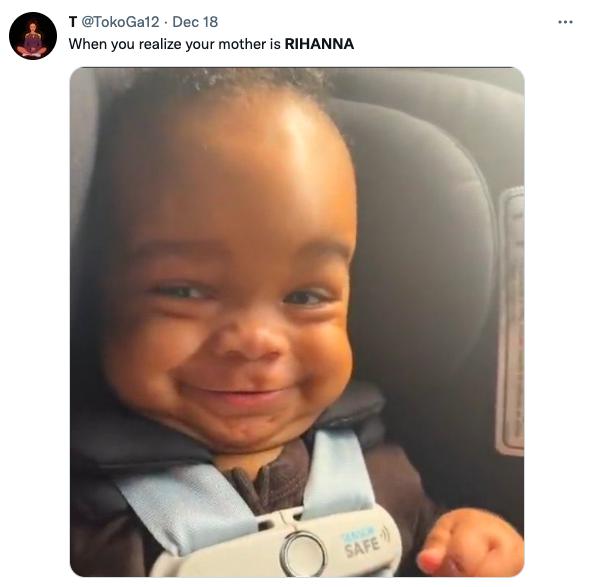Screen dimensions: 590x587
Task: Click the dark car seat headrest cushion
Action: click(x=421, y=263)
